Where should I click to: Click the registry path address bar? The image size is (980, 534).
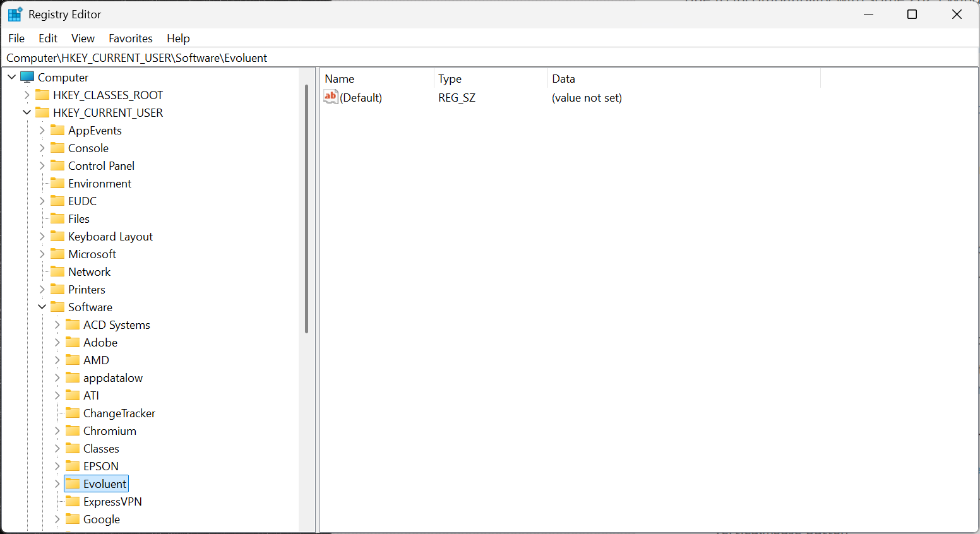pyautogui.click(x=442, y=58)
